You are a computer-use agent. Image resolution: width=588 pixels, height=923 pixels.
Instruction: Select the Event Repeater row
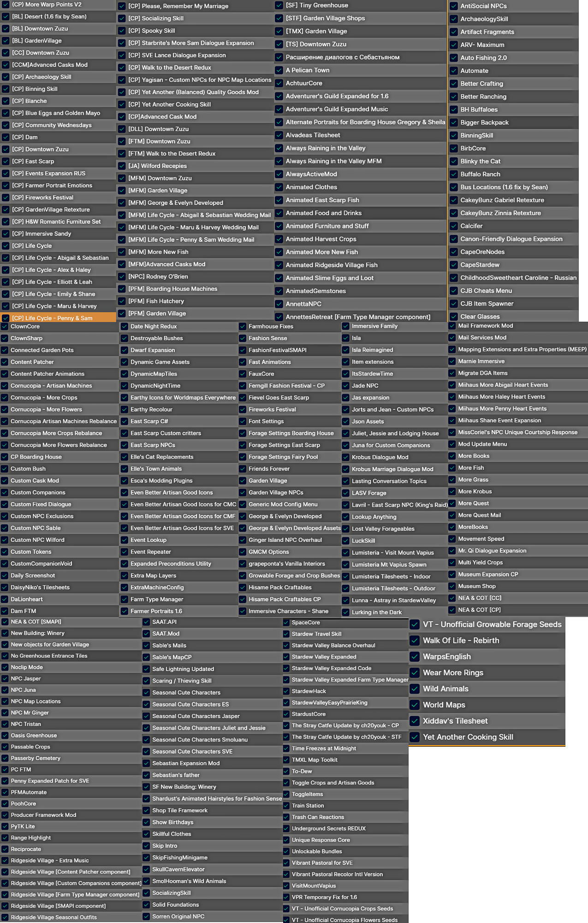178,552
